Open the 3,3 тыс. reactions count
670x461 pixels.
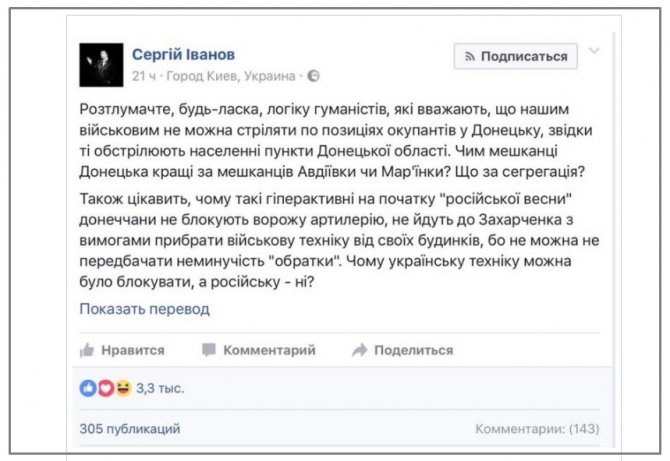(160, 388)
